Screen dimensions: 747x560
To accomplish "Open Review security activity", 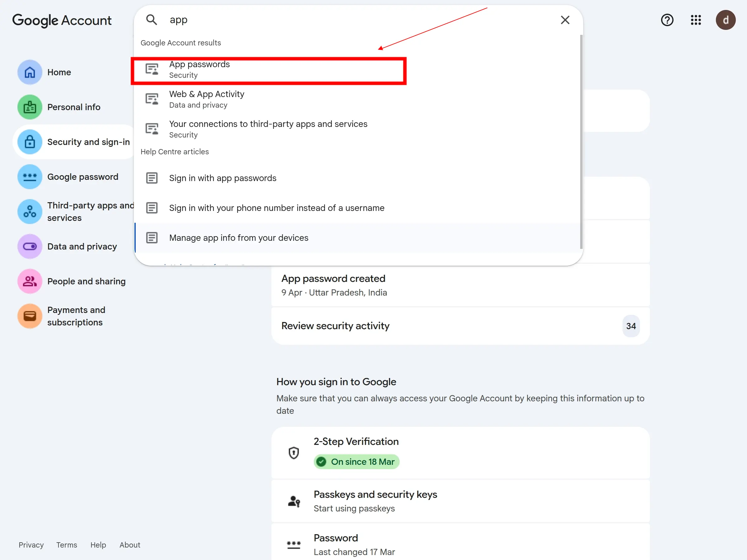I will (460, 326).
